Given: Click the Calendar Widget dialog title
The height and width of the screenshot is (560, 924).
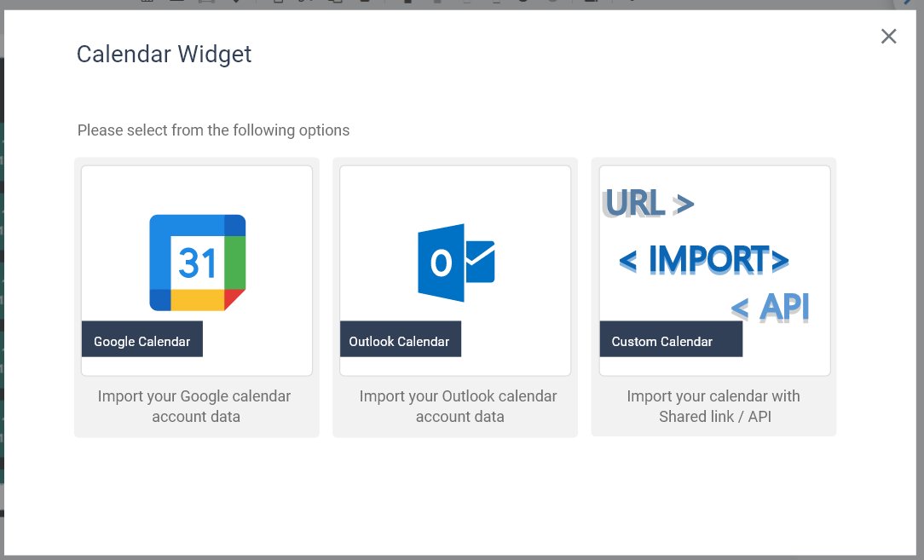Looking at the screenshot, I should tap(164, 54).
